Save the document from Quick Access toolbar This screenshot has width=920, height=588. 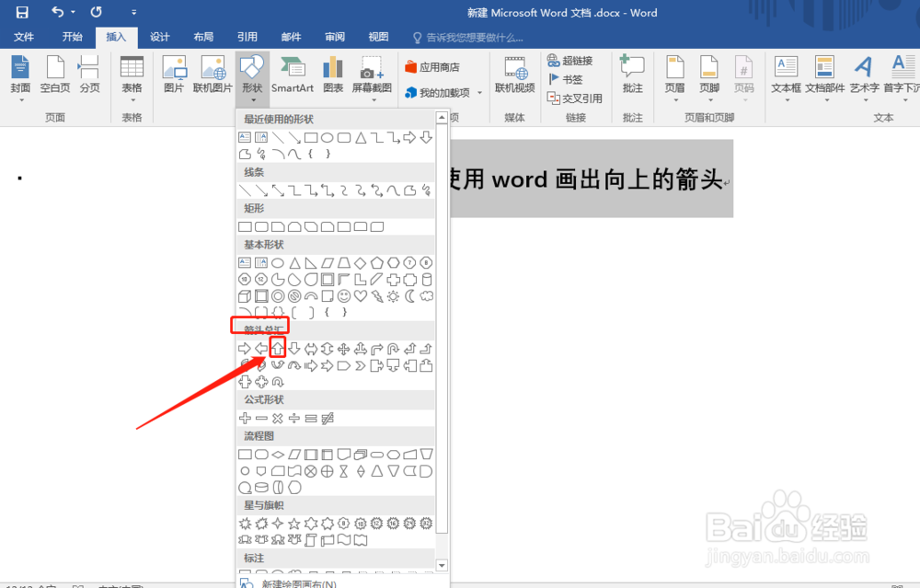click(21, 12)
